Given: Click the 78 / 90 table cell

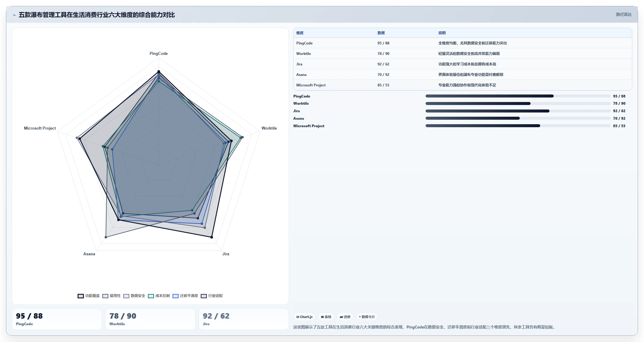Looking at the screenshot, I should (383, 54).
